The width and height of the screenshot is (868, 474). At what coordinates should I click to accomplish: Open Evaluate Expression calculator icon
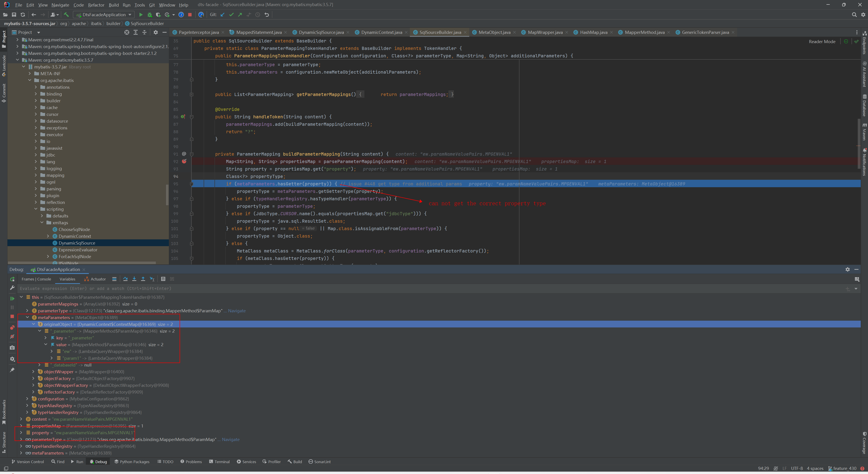pyautogui.click(x=163, y=279)
